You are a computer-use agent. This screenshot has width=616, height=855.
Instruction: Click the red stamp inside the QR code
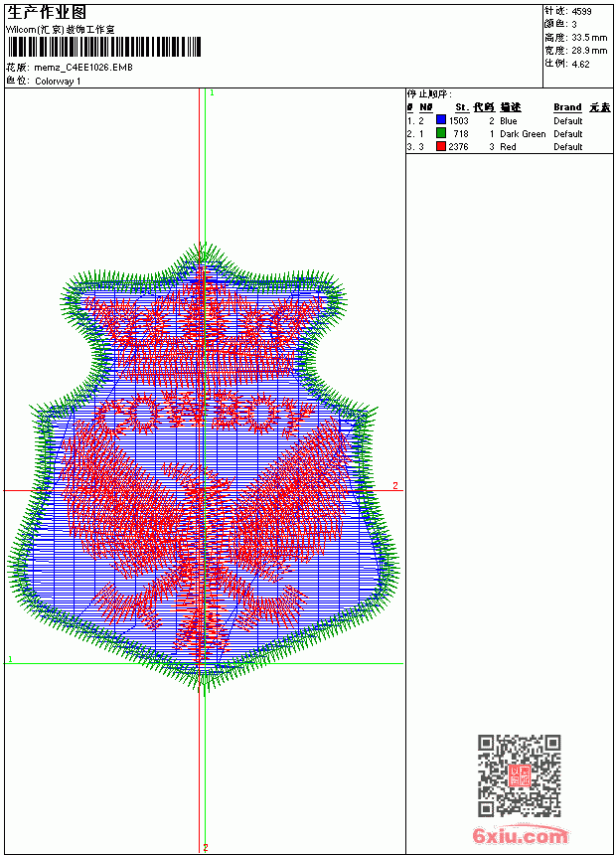click(x=520, y=775)
